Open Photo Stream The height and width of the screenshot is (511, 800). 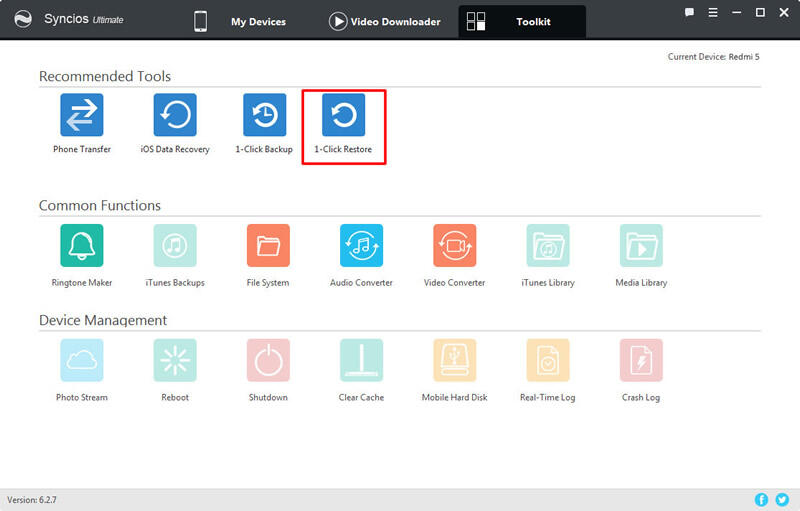[x=82, y=360]
